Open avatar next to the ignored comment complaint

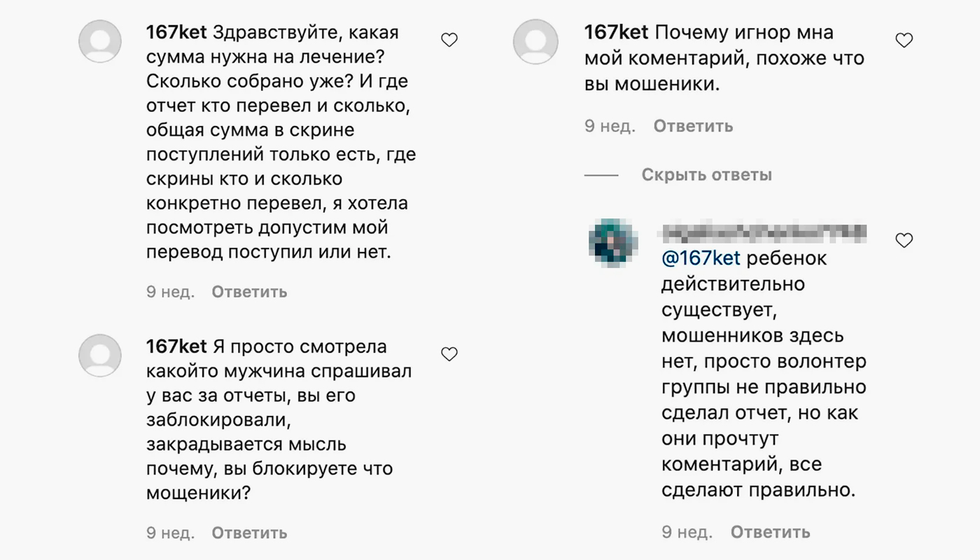pos(535,41)
